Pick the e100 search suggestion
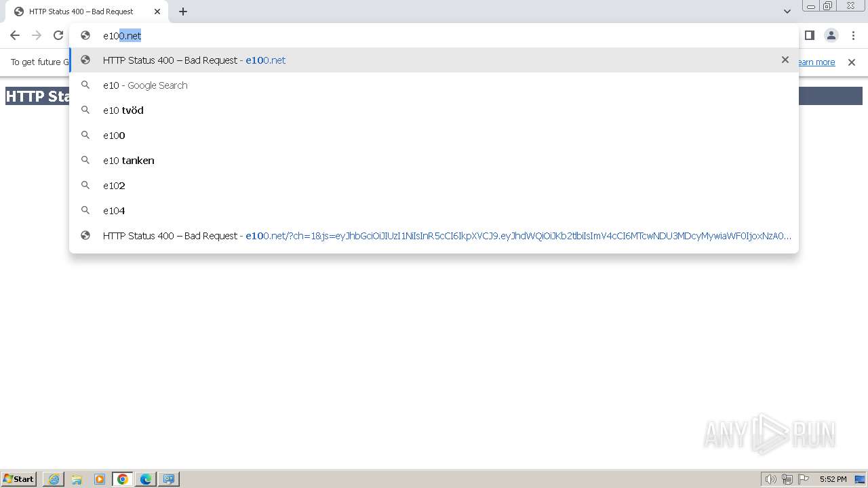The height and width of the screenshot is (488, 868). pyautogui.click(x=434, y=135)
